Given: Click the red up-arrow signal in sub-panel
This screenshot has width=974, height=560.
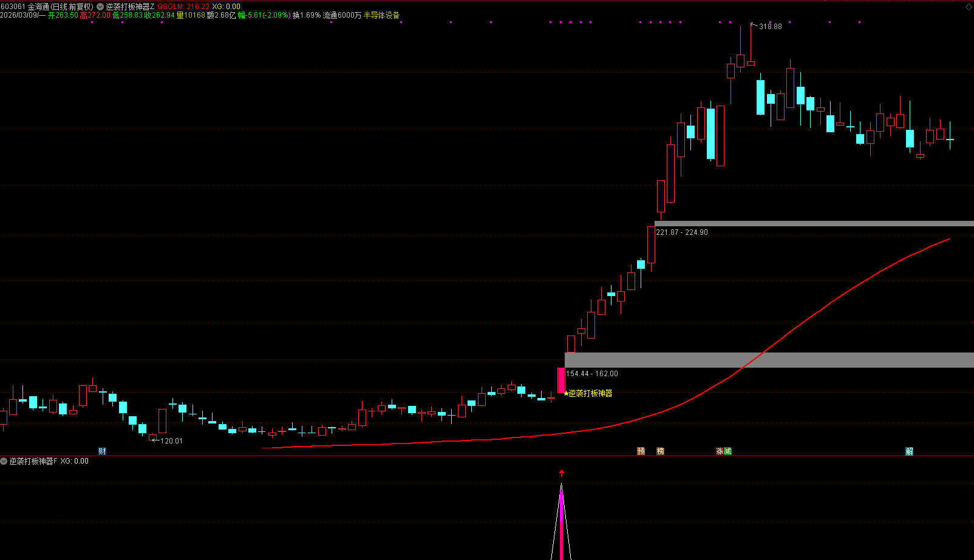Looking at the screenshot, I should [x=562, y=473].
